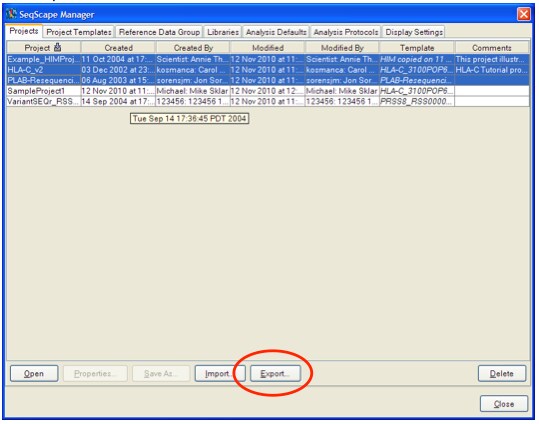Click HLA-C_3100POP6 template in SampleProject1 row
Image resolution: width=539 pixels, height=424 pixels.
point(417,91)
